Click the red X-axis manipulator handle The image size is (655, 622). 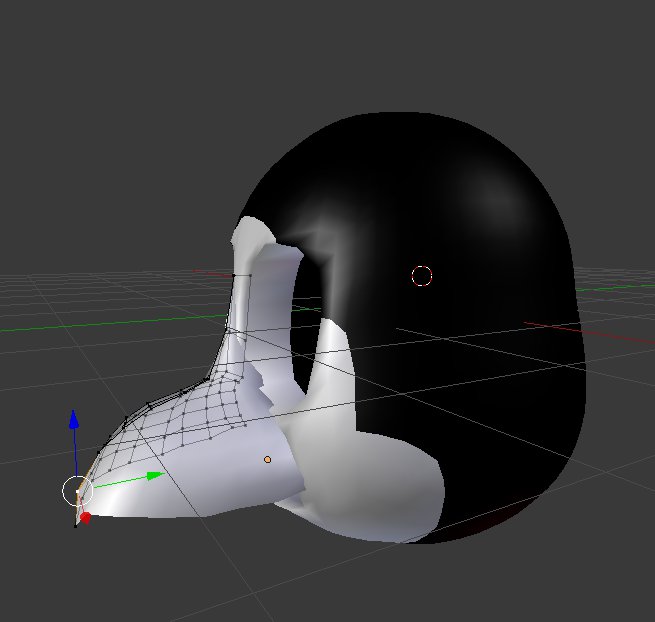85,518
